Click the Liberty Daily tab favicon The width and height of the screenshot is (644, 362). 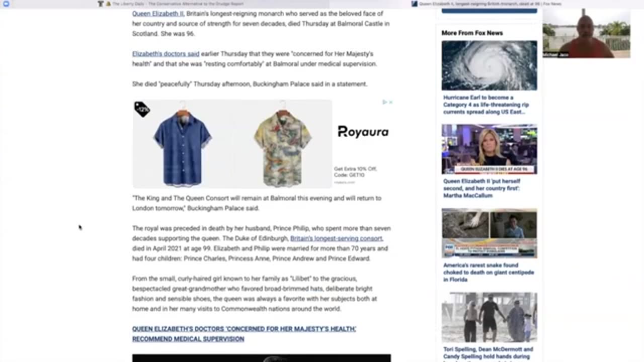click(x=100, y=4)
